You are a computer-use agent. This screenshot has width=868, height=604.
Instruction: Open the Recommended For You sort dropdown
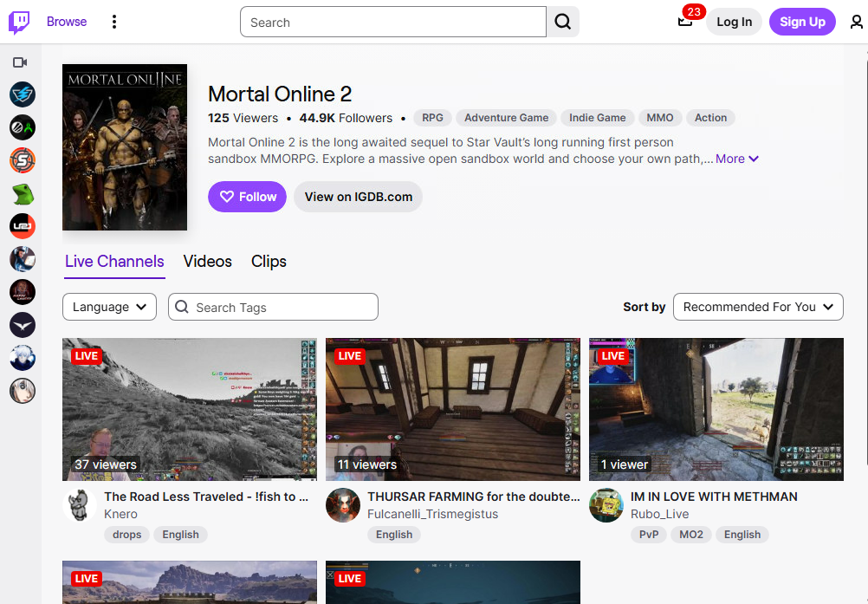[x=758, y=307]
